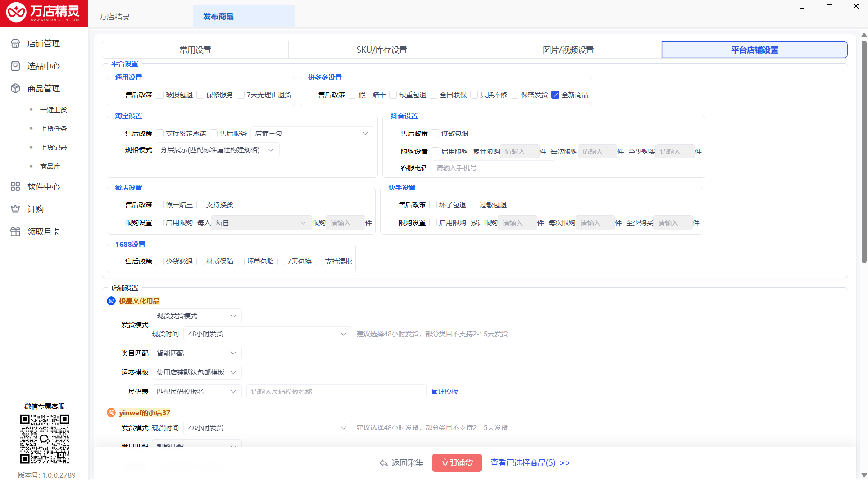Click the WeChat customer service QR code

tap(45, 439)
